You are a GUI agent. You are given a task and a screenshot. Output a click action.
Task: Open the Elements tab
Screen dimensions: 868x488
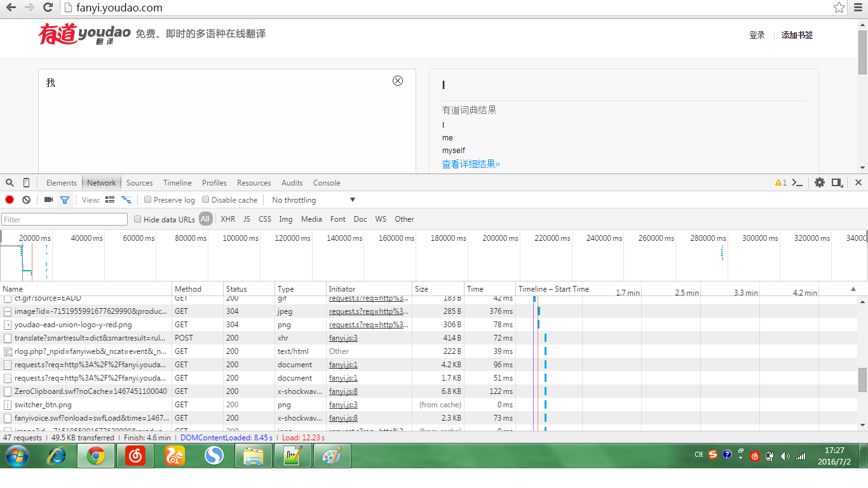click(62, 183)
